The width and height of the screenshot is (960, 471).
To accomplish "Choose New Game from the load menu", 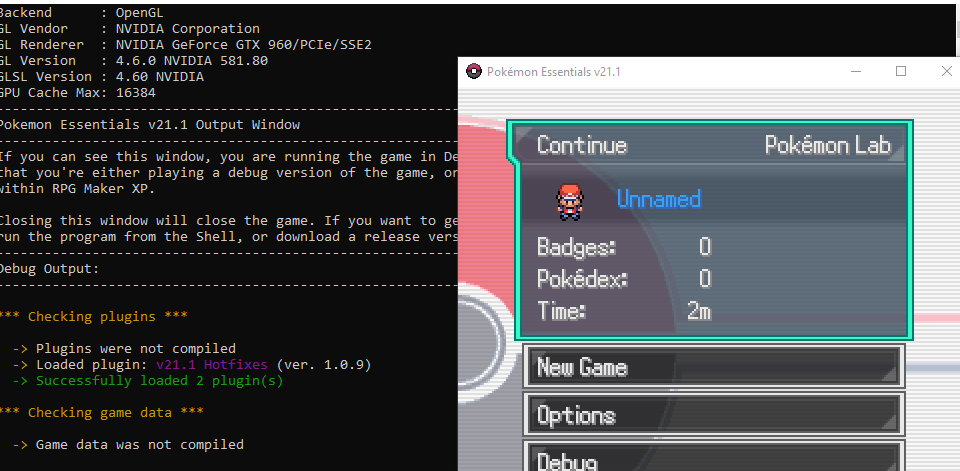I will (714, 367).
